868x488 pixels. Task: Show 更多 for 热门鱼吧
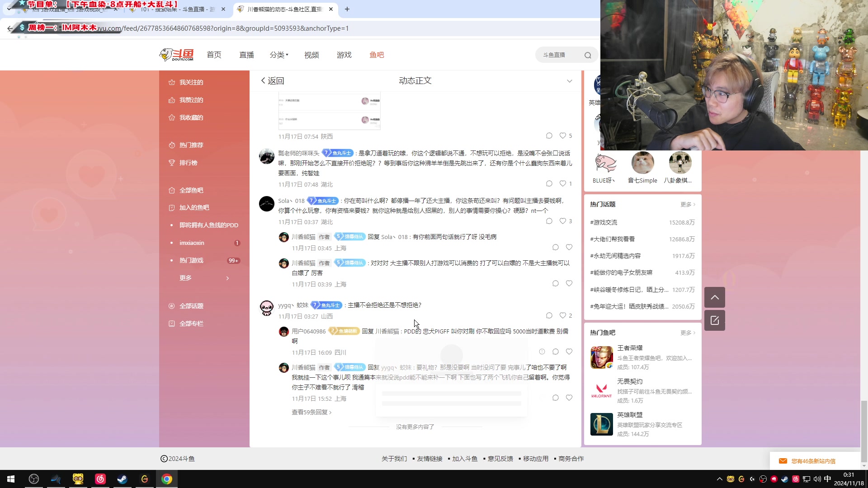pyautogui.click(x=688, y=333)
